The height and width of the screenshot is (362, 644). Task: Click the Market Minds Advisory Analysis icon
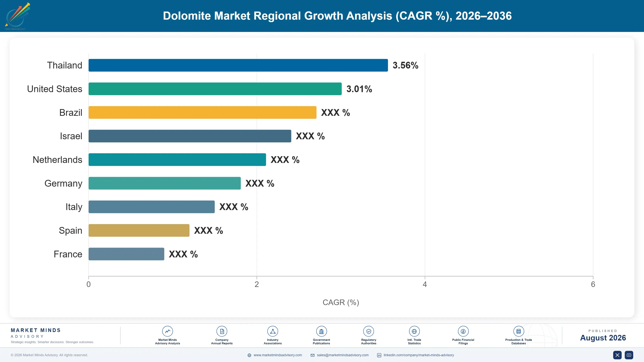(167, 331)
